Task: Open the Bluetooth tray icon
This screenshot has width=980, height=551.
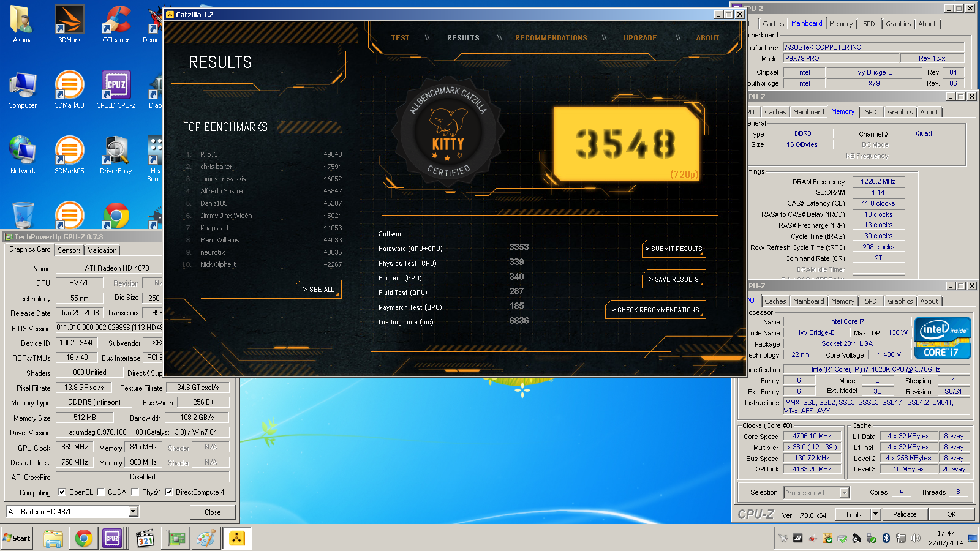Action: 886,538
